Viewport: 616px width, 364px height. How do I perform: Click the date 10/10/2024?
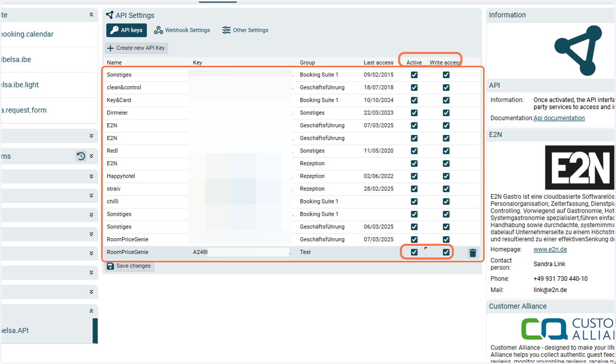coord(378,100)
